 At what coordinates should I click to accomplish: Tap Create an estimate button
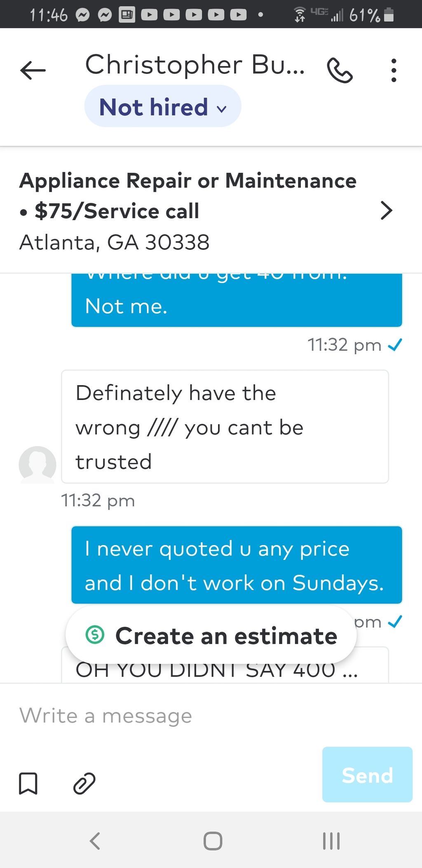[211, 635]
